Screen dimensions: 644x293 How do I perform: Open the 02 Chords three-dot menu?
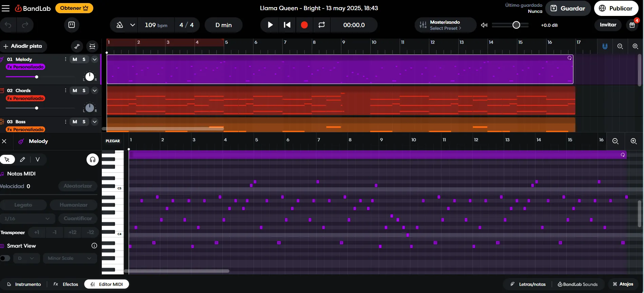(x=65, y=90)
